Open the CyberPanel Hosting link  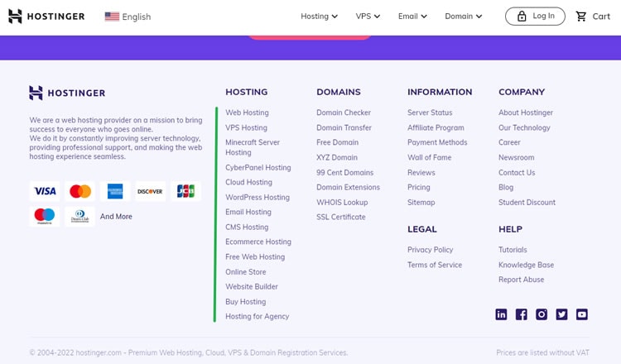258,168
